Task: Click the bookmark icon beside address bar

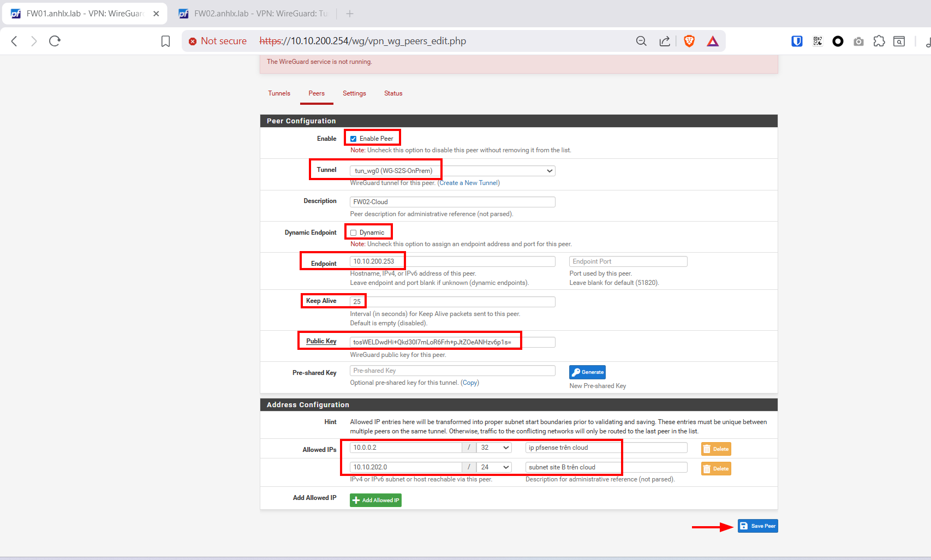Action: pyautogui.click(x=165, y=41)
